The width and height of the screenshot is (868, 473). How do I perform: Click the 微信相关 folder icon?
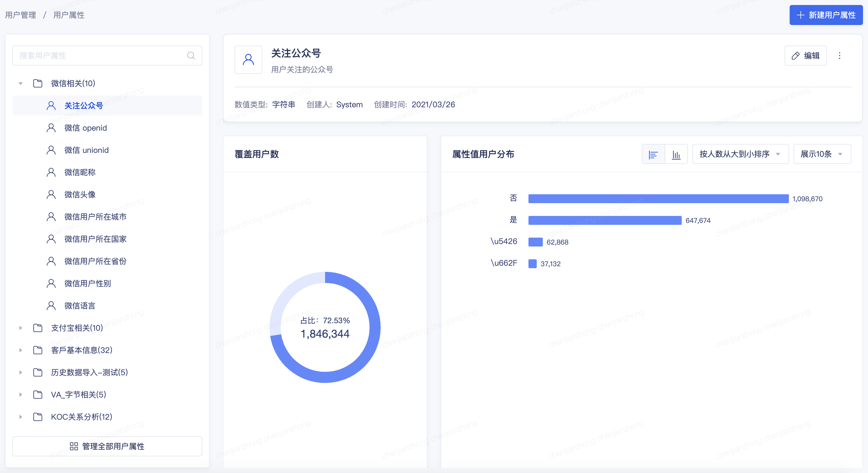[38, 83]
